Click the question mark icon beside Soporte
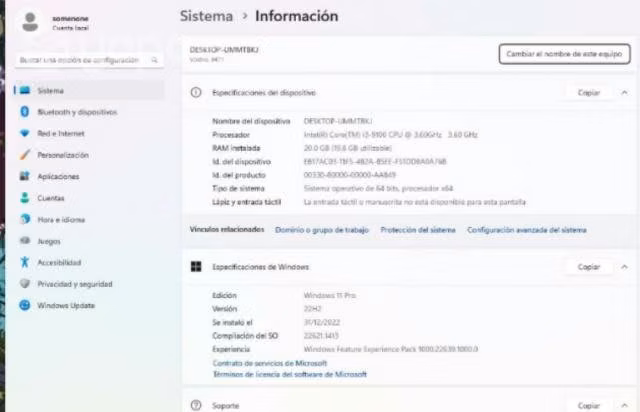 [196, 405]
